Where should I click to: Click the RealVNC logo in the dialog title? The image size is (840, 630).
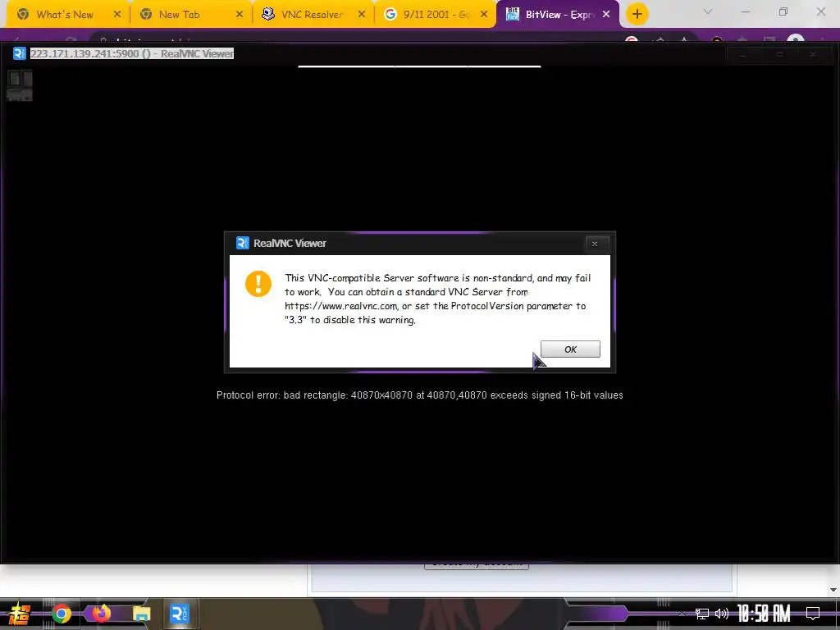(x=243, y=243)
